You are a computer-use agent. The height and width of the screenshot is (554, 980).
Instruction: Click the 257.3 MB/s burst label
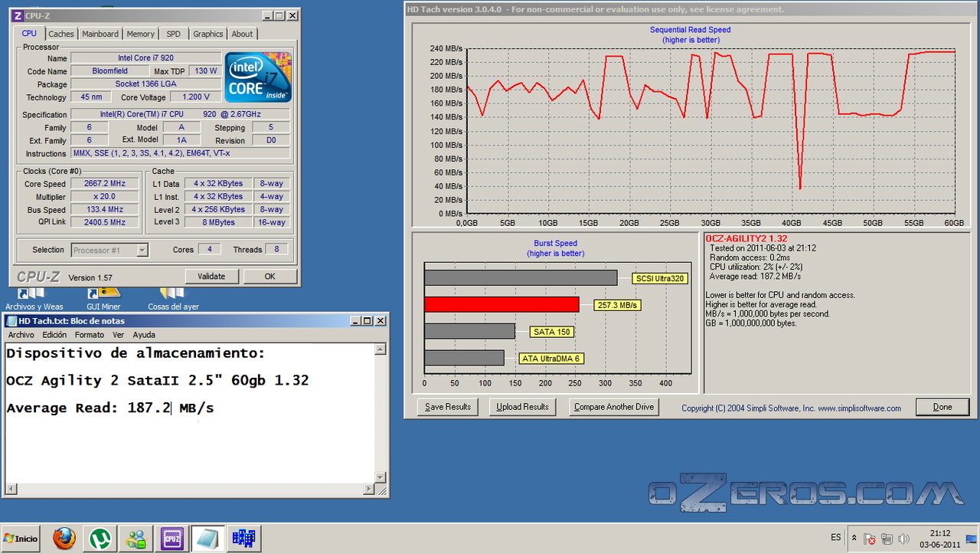(618, 306)
